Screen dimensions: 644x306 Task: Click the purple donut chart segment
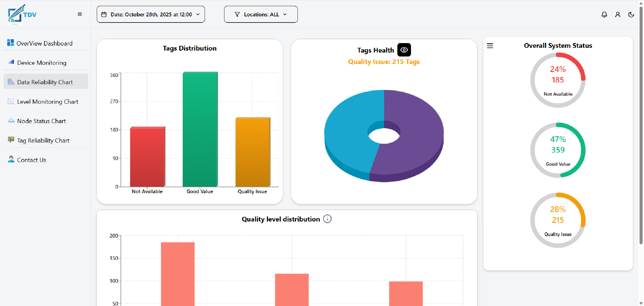417,131
